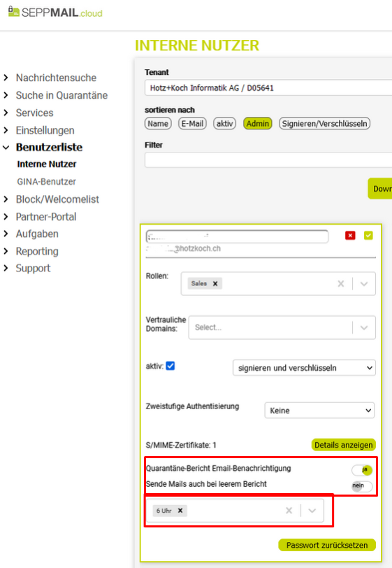Open GINA-Benutzer in the sidebar
Viewport: 392px width, 568px height.
pos(46,181)
